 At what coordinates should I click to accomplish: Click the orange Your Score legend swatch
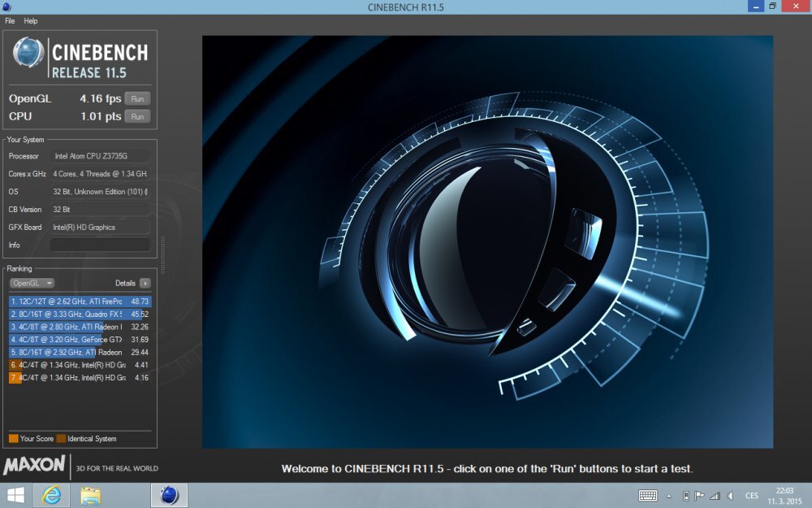tap(14, 439)
